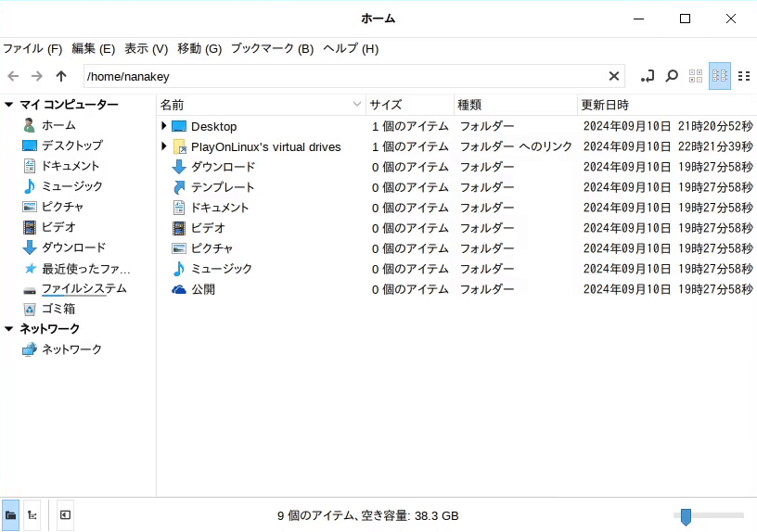Viewport: 757px width, 532px height.
Task: Open ミュージック in the sidebar
Action: click(72, 186)
